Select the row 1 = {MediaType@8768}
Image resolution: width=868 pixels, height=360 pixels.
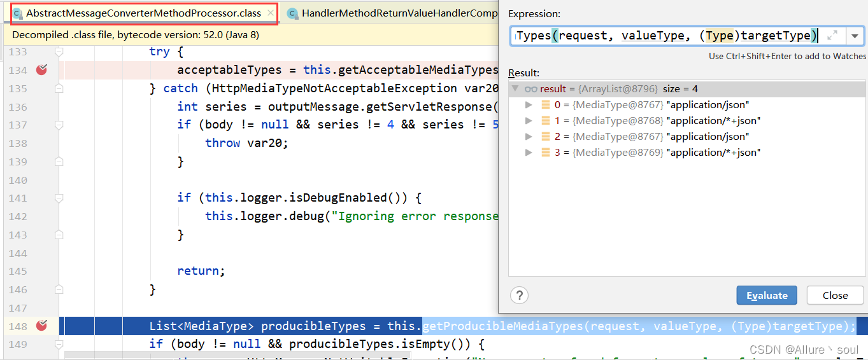click(687, 121)
